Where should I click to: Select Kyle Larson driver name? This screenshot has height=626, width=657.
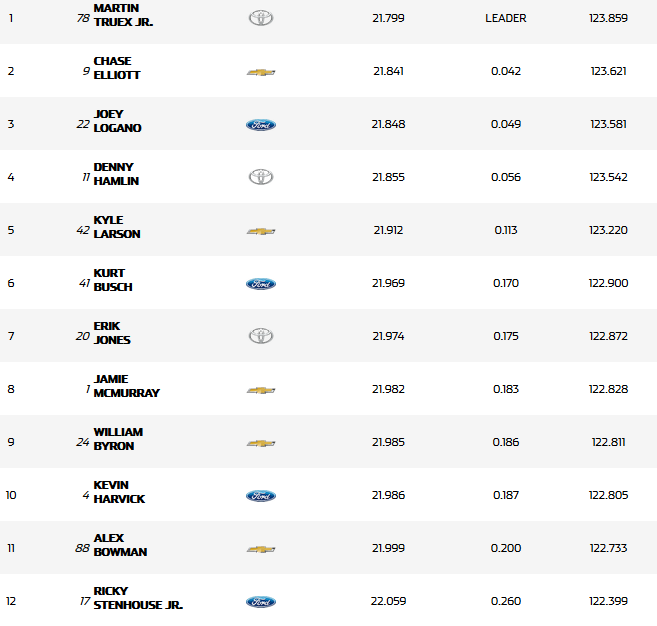[x=116, y=227]
